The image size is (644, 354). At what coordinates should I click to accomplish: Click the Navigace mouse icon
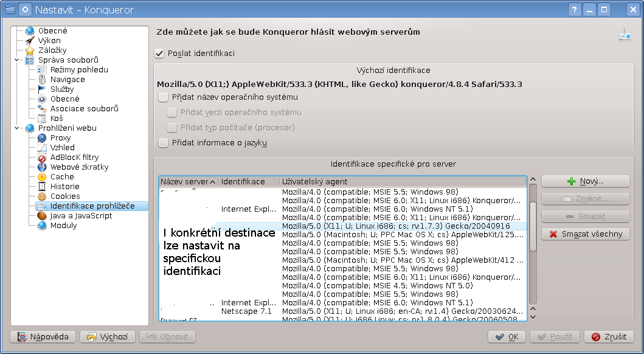42,80
